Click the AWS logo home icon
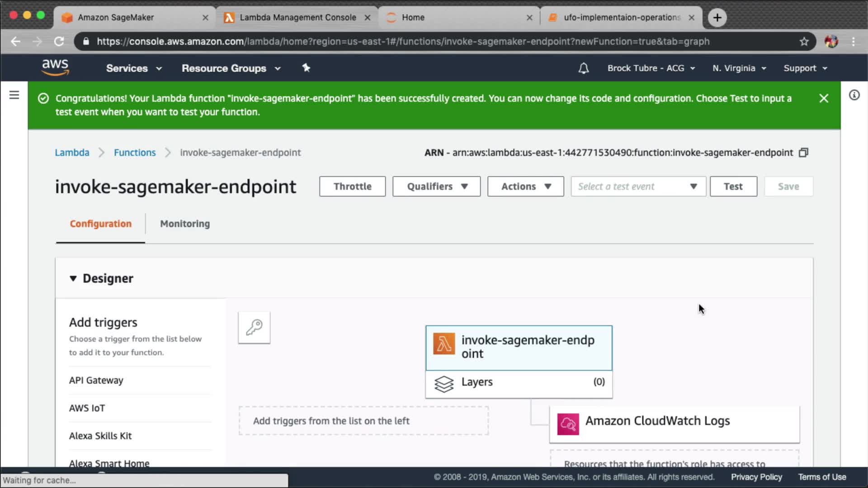 pos(55,68)
